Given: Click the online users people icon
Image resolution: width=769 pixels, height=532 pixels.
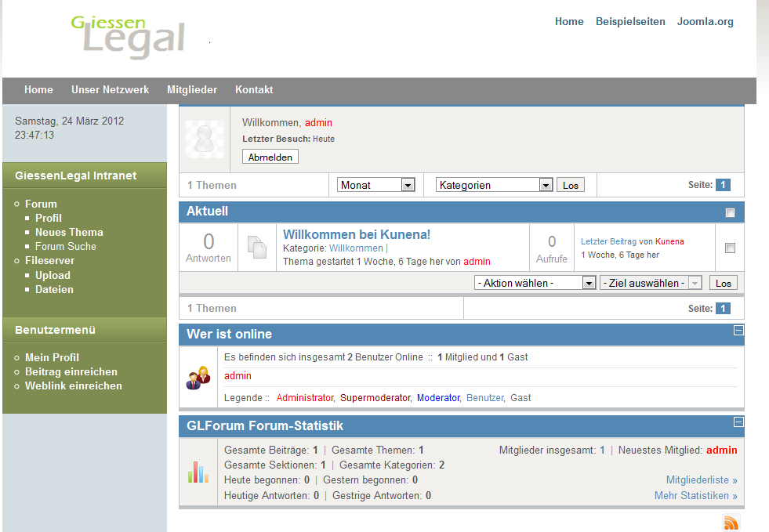Looking at the screenshot, I should pos(198,378).
